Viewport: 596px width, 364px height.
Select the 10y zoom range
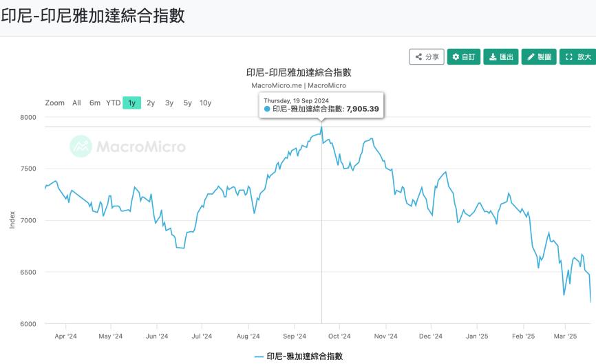point(205,103)
